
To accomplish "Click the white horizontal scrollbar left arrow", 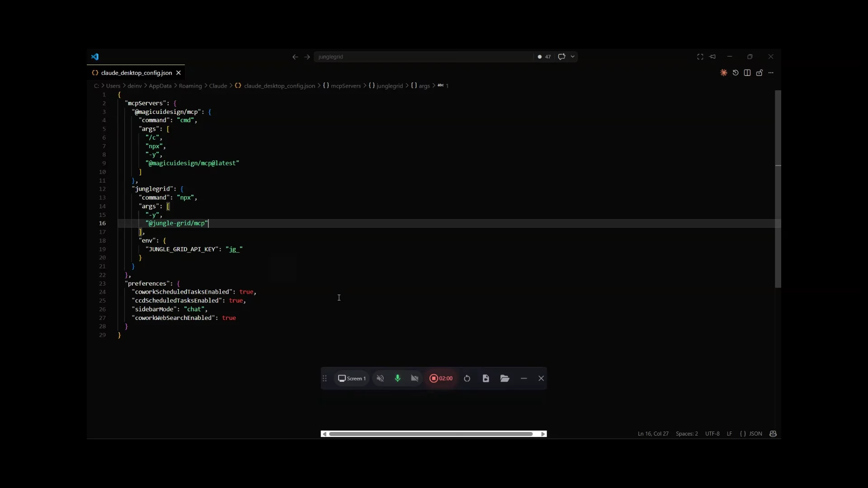I will 324,434.
